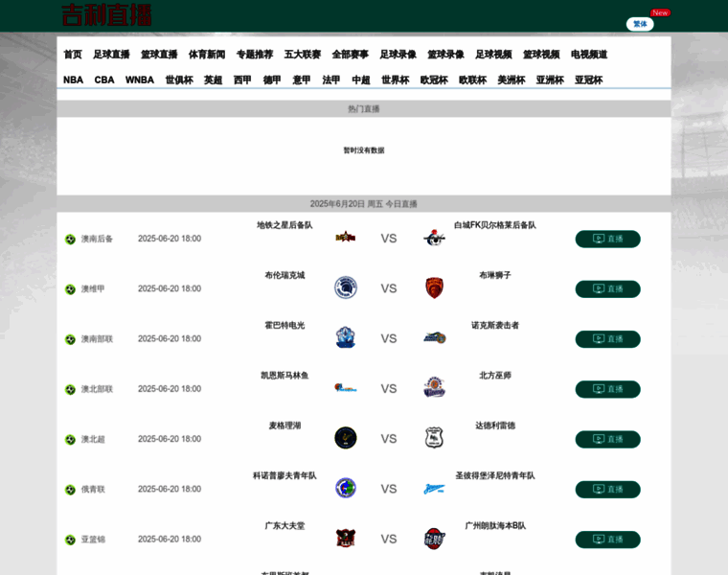Open 世界杯 link
The height and width of the screenshot is (575, 728).
396,80
